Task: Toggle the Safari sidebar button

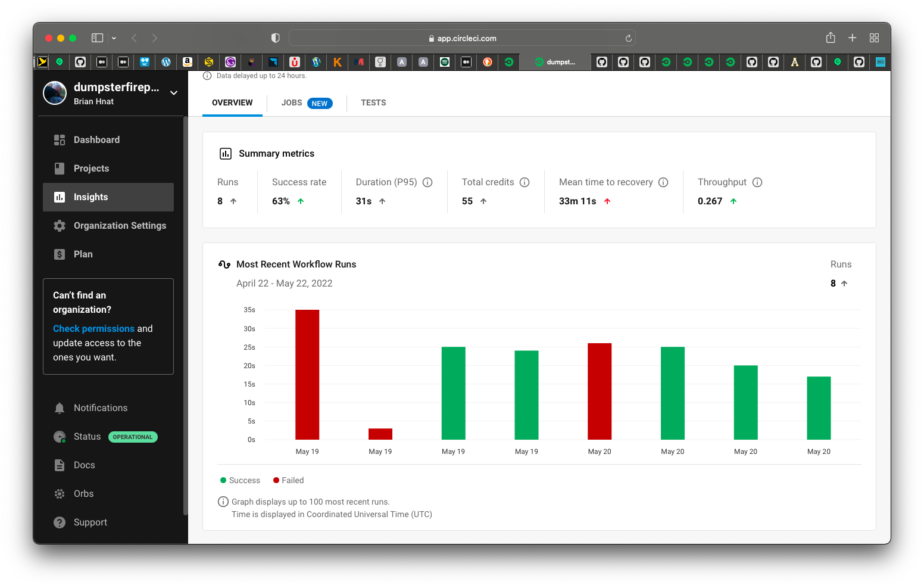Action: (x=97, y=38)
